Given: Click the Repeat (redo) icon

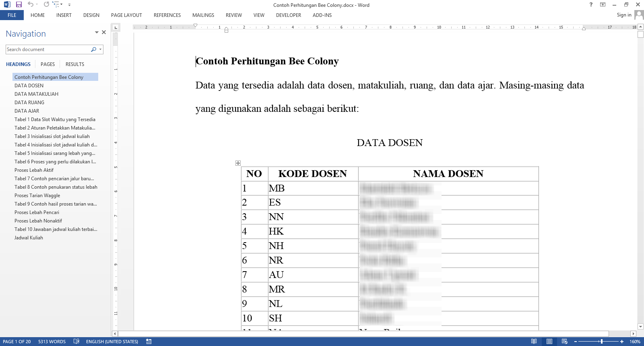Looking at the screenshot, I should 47,4.
